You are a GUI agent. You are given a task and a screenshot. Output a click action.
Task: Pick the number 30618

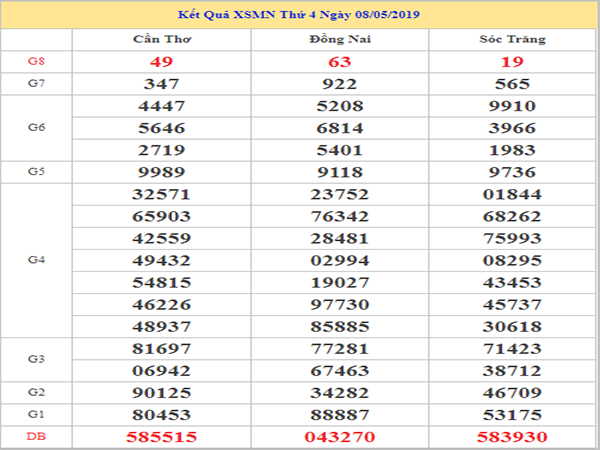pos(512,327)
